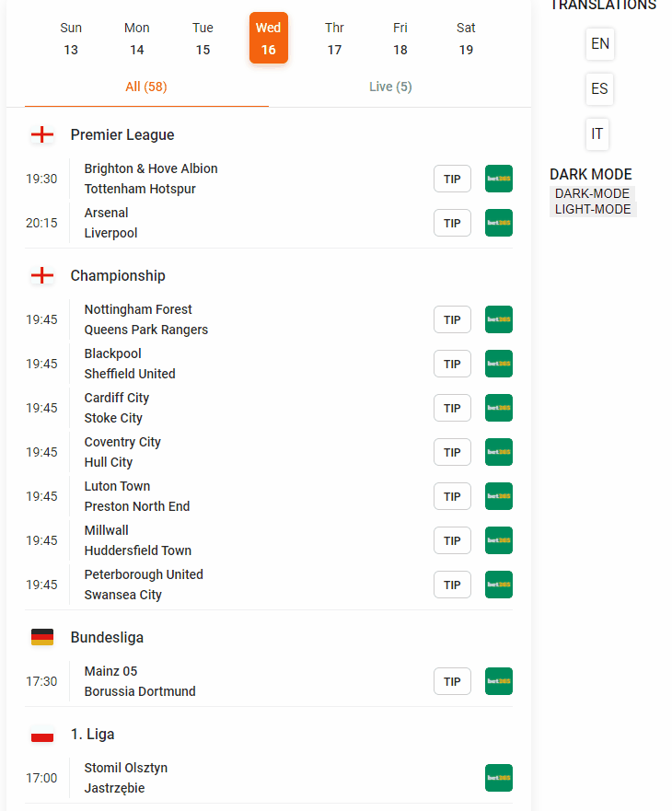Open the TIP for Cardiff City vs Stoke
The width and height of the screenshot is (672, 811).
pos(452,408)
